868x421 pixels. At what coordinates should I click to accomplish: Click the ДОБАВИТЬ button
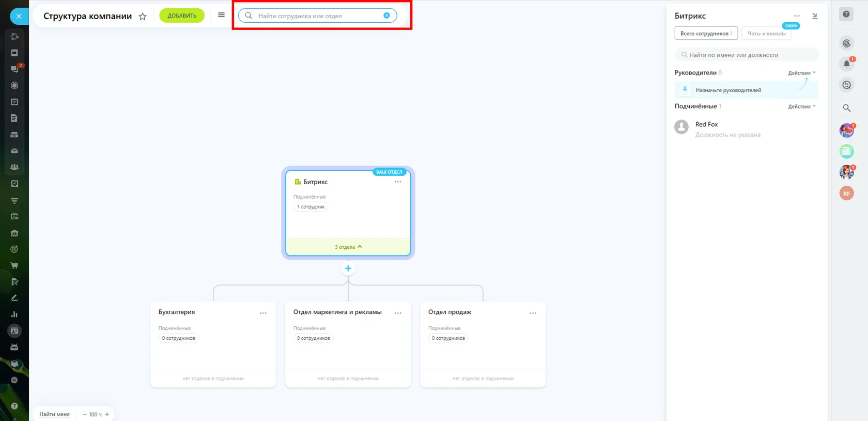tap(182, 16)
